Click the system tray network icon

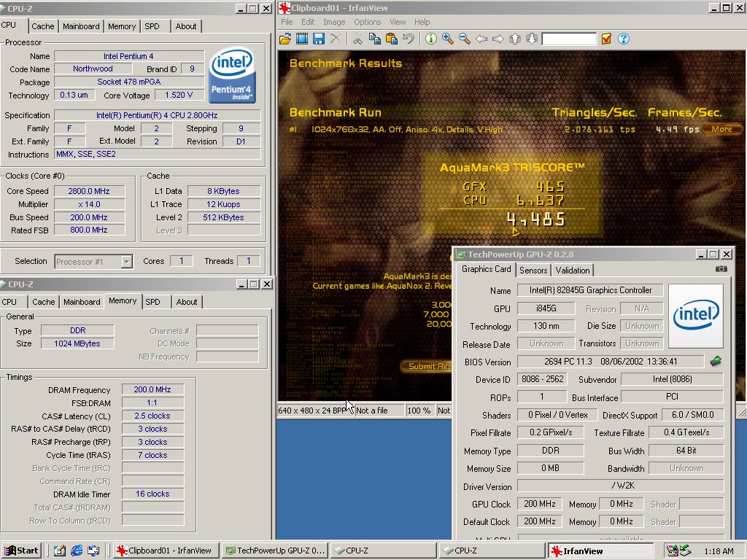click(x=684, y=551)
